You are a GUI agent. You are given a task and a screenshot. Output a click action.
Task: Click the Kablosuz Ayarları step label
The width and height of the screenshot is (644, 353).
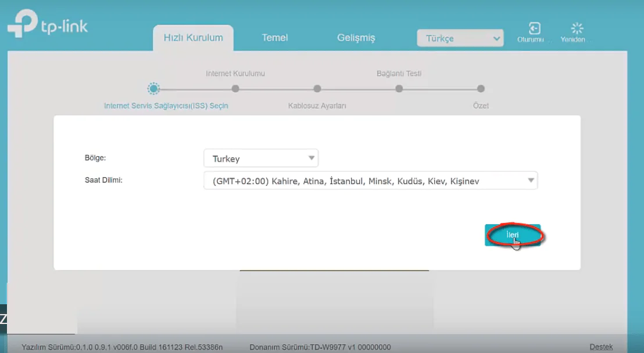click(x=317, y=106)
